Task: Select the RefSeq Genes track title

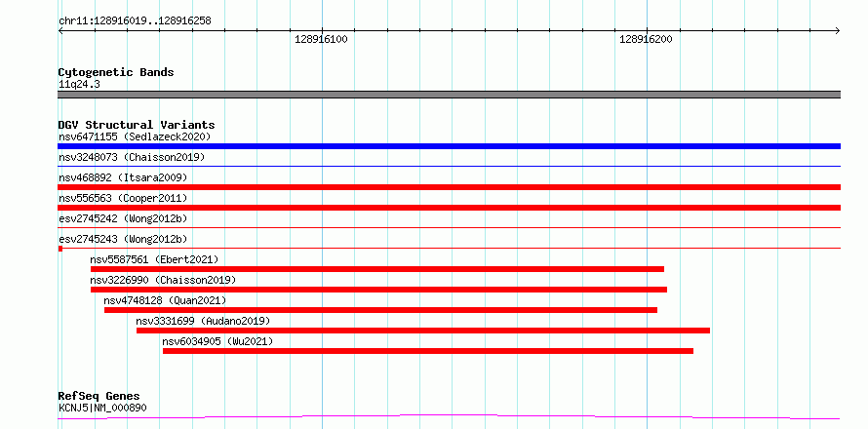Action: [x=99, y=397]
